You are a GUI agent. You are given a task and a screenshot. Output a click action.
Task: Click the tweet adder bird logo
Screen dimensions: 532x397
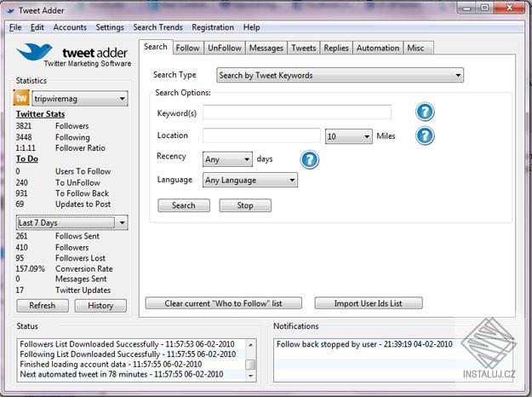click(x=34, y=52)
